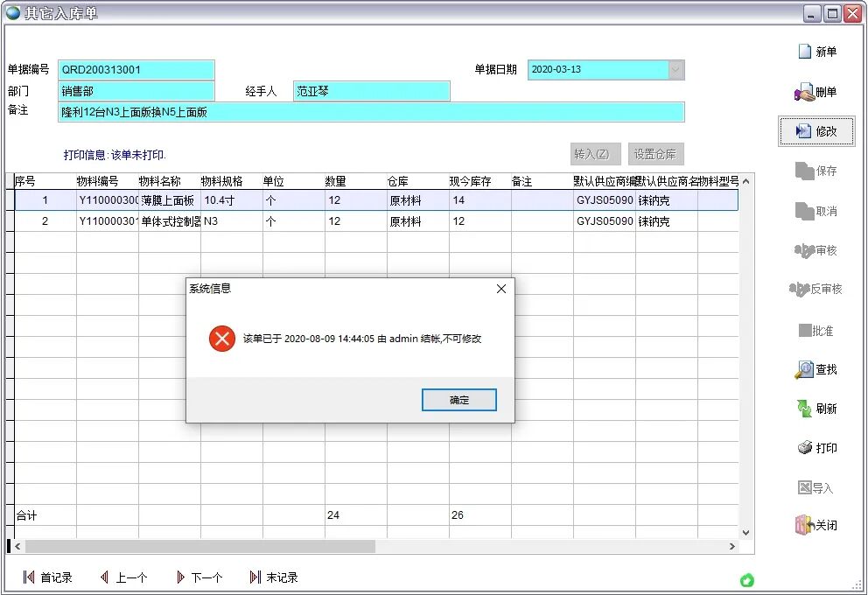This screenshot has height=595, width=868.
Task: Jump to 末记录 (last record)
Action: (255, 577)
